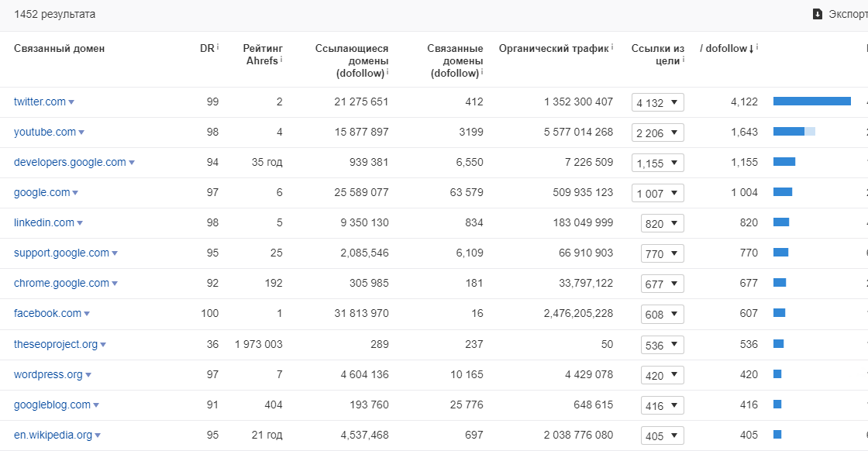Click info icon by Органический трафик header
The height and width of the screenshot is (451, 868).
(612, 47)
